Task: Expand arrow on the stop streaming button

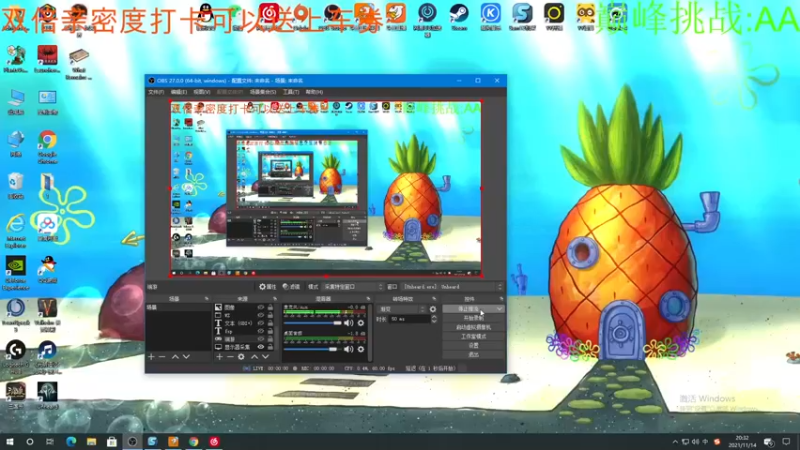Action: [499, 309]
